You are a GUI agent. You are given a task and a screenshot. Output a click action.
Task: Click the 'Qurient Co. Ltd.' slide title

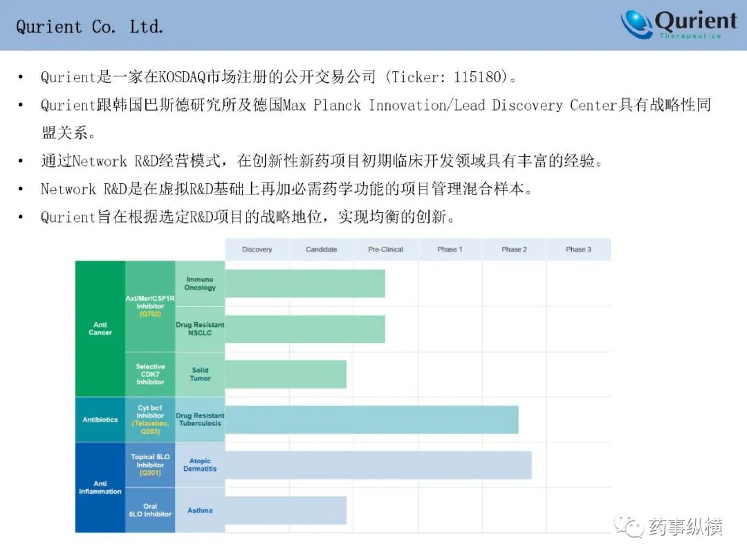[89, 27]
